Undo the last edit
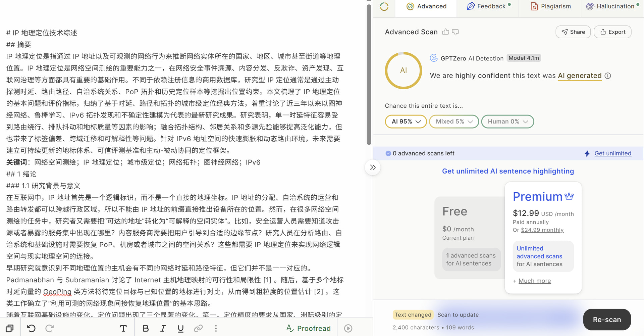 (31, 328)
